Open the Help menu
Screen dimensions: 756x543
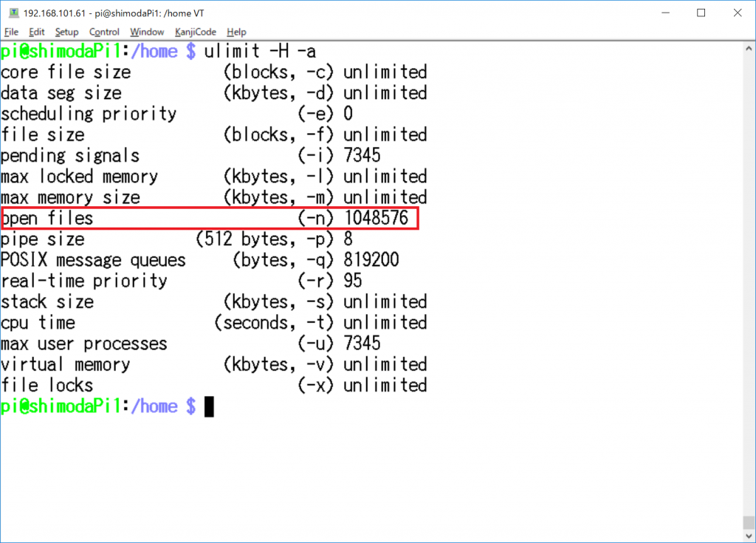[x=236, y=32]
